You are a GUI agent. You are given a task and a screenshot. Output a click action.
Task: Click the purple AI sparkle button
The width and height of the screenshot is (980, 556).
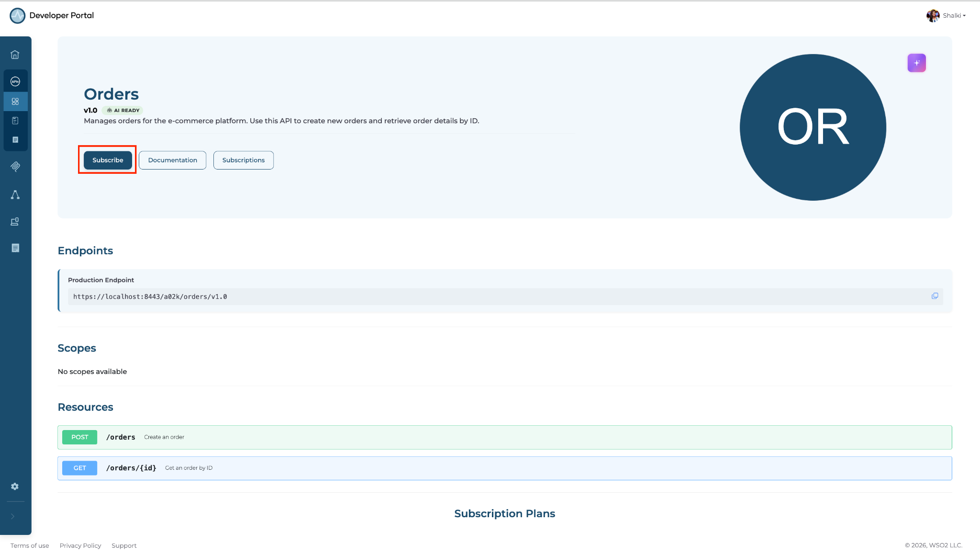[x=917, y=63]
